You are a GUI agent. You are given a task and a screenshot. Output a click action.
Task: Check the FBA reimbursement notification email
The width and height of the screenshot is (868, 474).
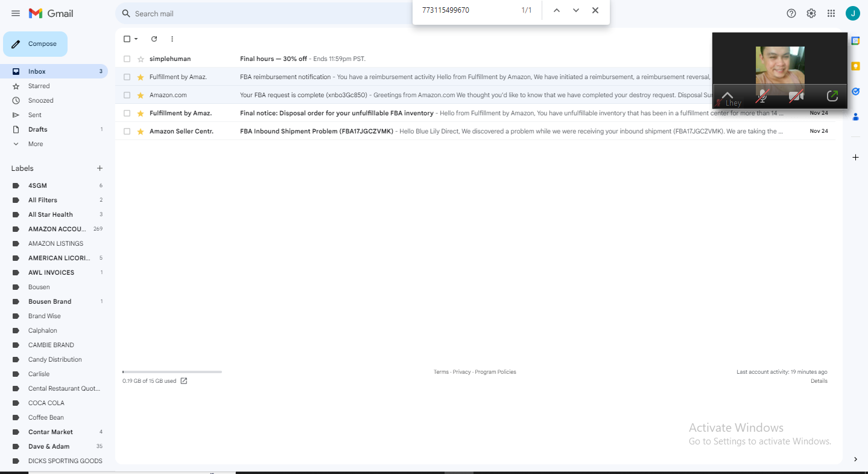coord(127,77)
